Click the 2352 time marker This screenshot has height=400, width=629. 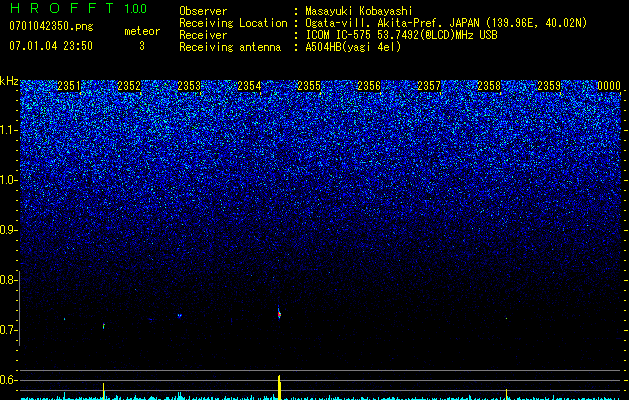tap(129, 86)
